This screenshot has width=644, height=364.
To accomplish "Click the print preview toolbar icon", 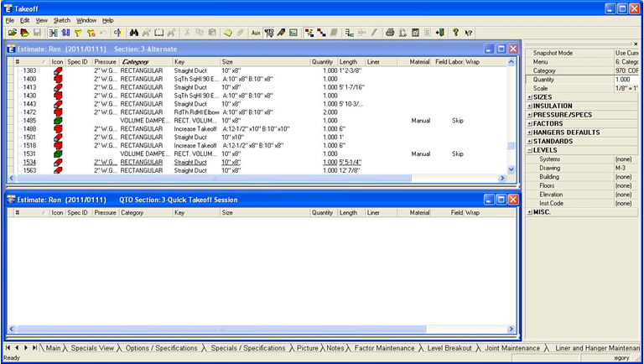I will coord(402,33).
